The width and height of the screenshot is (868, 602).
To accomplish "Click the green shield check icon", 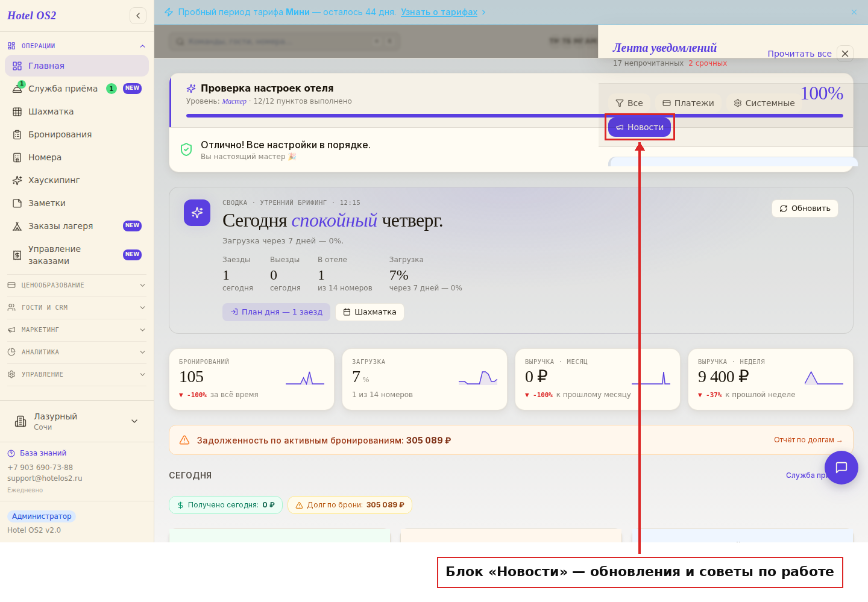I will tap(186, 149).
